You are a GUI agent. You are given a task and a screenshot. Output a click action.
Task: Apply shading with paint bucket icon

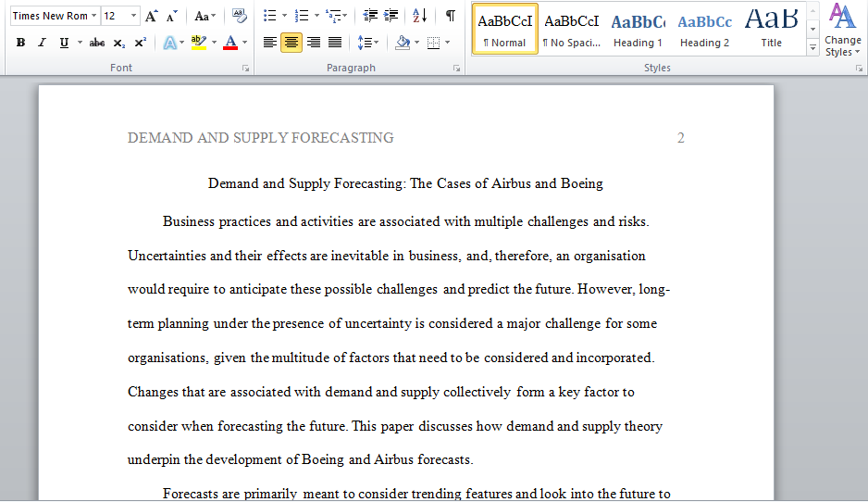403,43
